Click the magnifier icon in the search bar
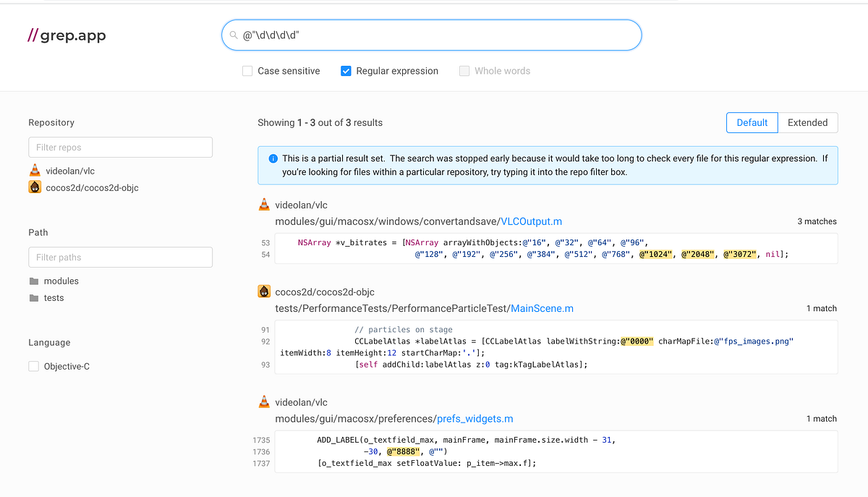The image size is (868, 497). click(234, 35)
